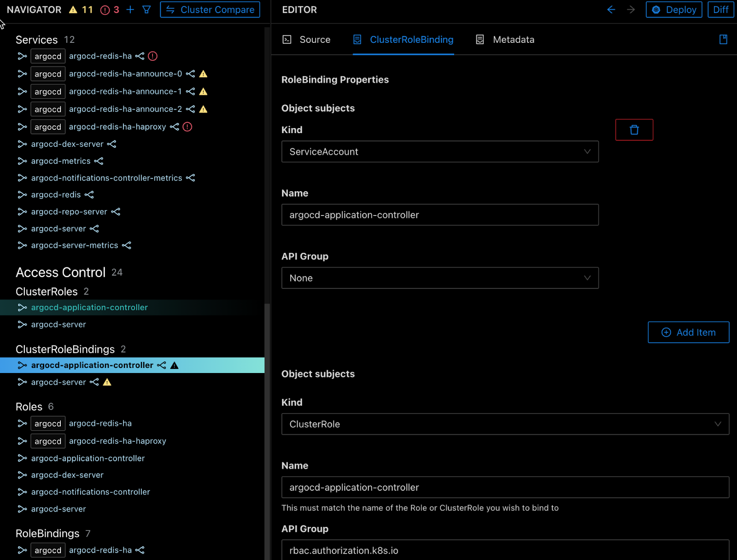
Task: Open the ServiceAccount Kind dropdown
Action: click(x=439, y=152)
